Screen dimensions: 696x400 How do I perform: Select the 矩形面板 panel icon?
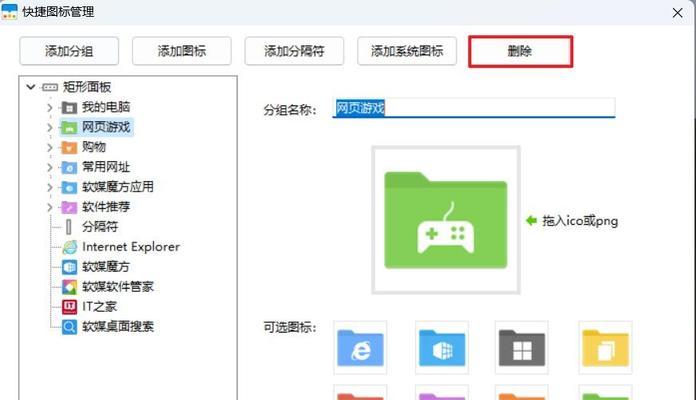(x=50, y=87)
